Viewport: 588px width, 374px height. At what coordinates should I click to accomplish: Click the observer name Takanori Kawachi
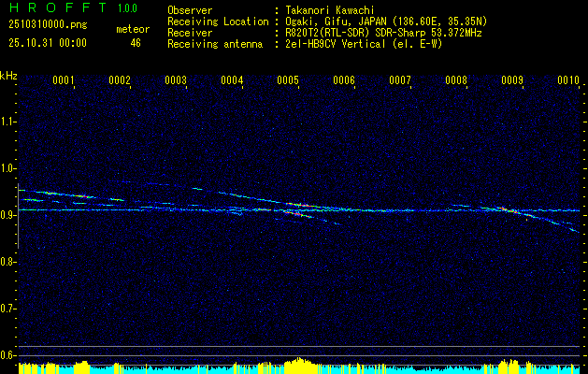coord(330,10)
